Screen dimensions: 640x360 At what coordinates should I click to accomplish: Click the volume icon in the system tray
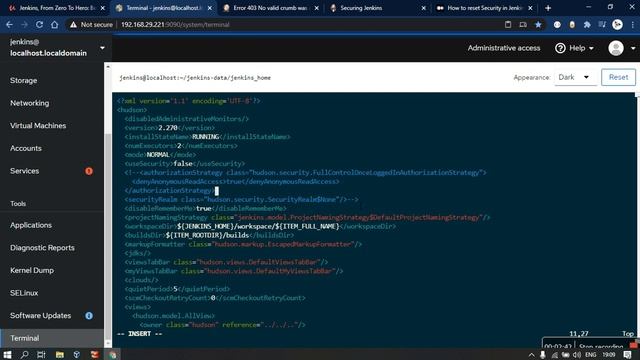point(577,355)
